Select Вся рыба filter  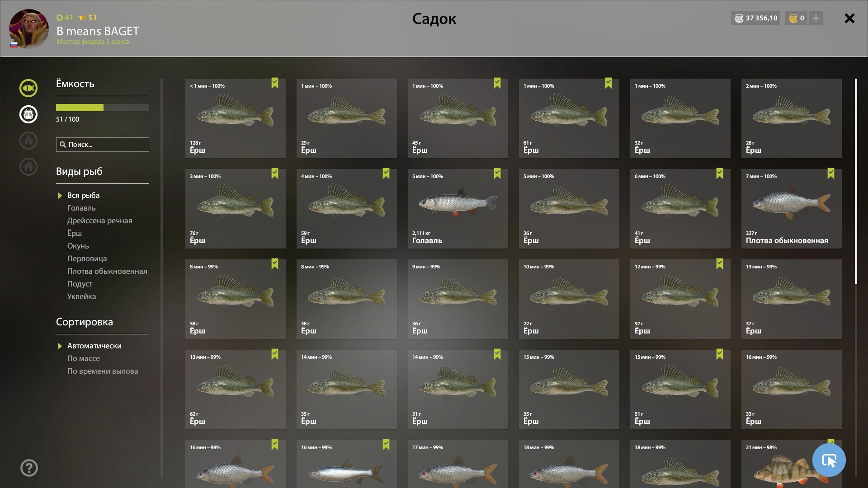click(84, 195)
